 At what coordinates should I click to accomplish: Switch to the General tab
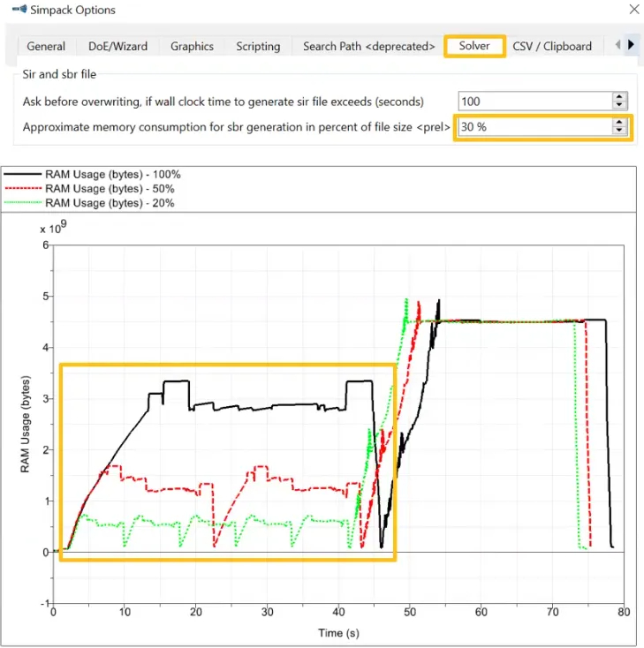[46, 47]
